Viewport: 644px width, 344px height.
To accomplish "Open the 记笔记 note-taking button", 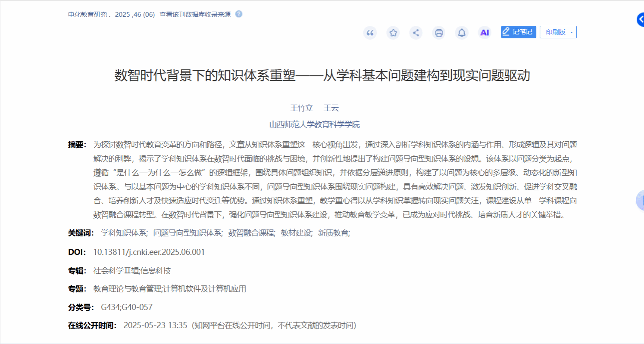I will coord(518,32).
